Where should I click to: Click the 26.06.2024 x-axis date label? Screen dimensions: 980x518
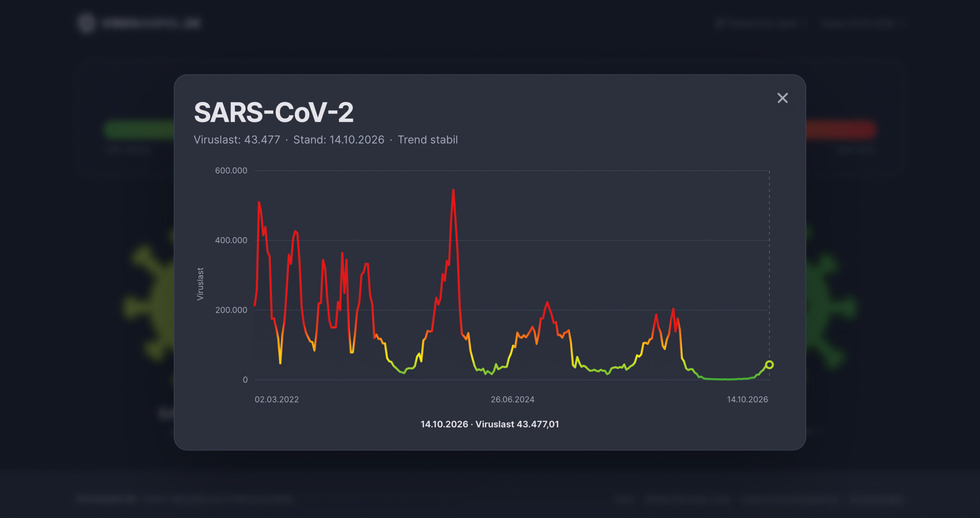[513, 399]
